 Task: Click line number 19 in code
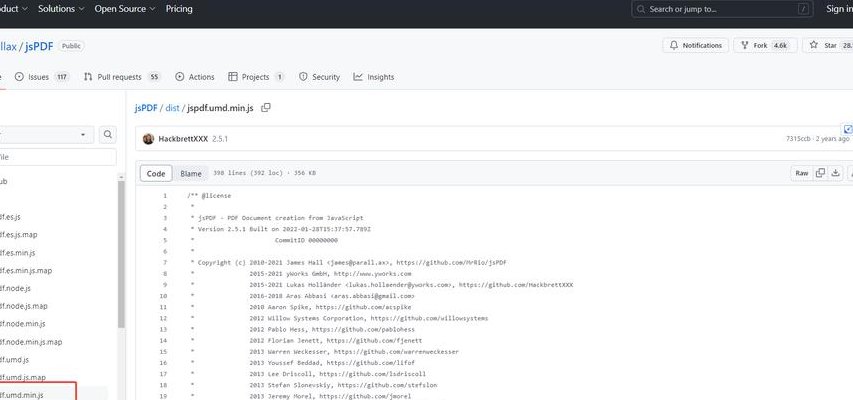coord(164,396)
